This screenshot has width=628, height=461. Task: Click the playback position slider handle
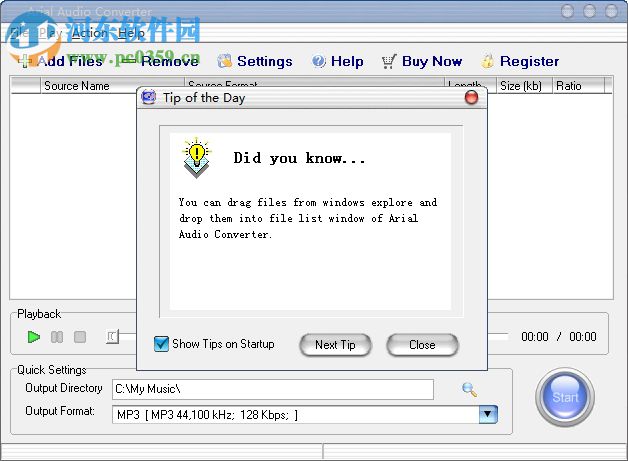tap(113, 337)
